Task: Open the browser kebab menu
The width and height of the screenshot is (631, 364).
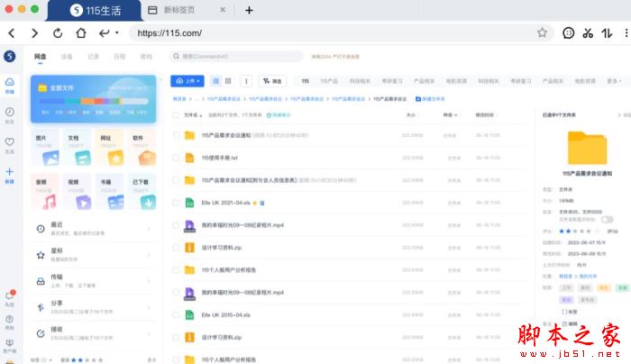Action: click(626, 33)
